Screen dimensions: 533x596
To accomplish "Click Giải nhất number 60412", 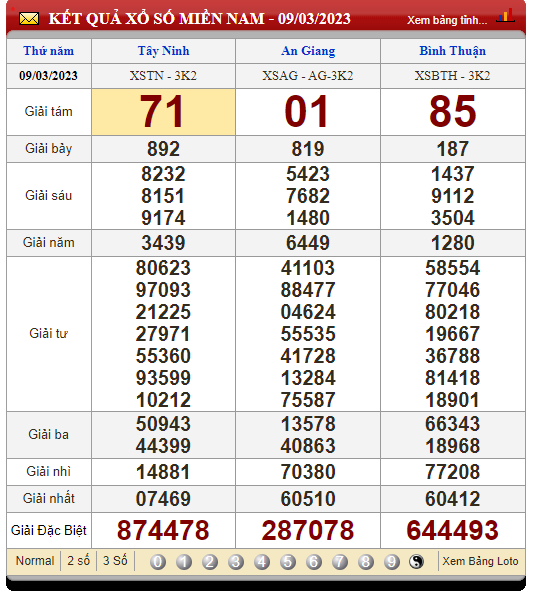I will point(452,499).
